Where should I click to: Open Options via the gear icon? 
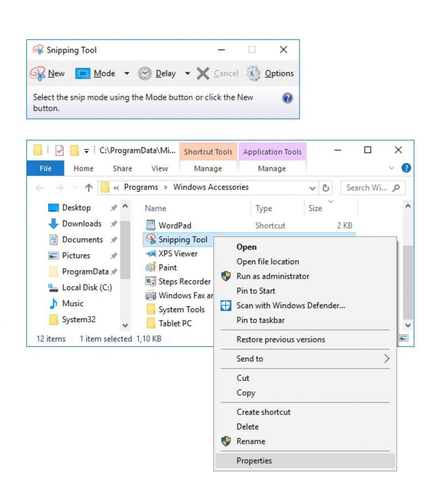tap(253, 73)
